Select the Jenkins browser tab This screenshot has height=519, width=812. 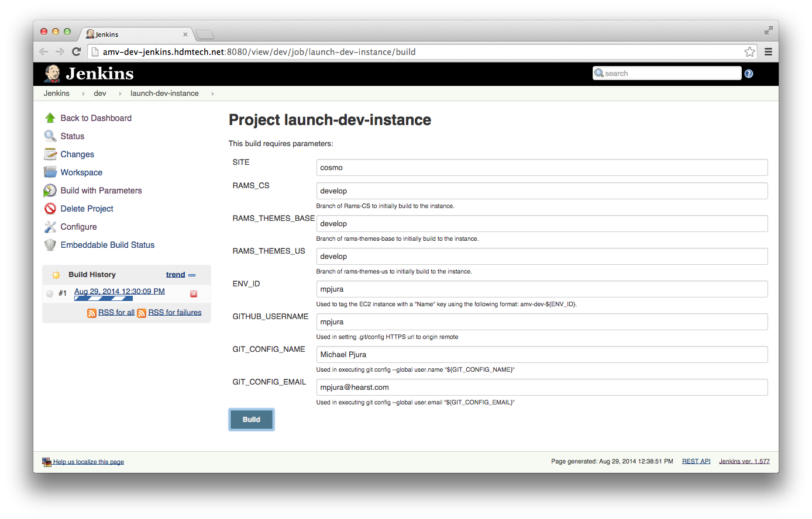pyautogui.click(x=136, y=34)
